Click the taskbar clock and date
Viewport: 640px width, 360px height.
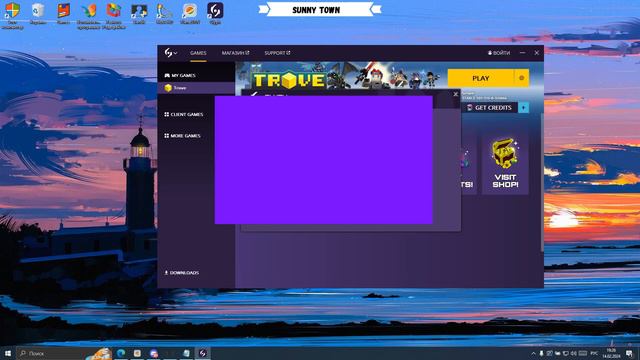[x=611, y=353]
